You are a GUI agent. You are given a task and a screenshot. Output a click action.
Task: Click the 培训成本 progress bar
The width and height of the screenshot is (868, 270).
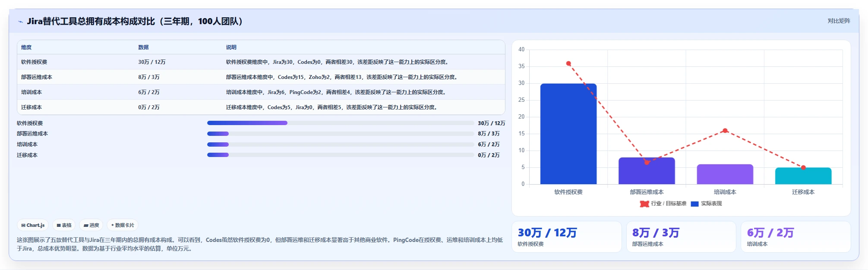pyautogui.click(x=341, y=144)
